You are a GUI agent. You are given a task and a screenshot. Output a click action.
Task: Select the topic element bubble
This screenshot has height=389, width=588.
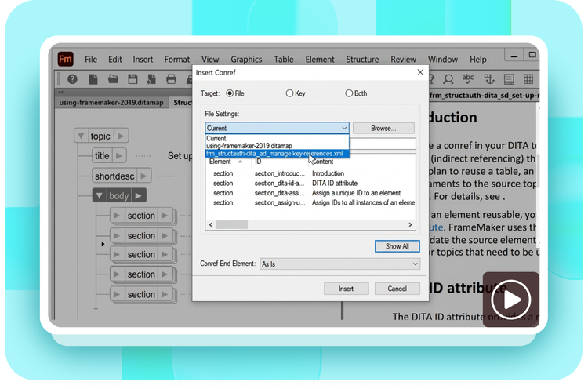(100, 136)
